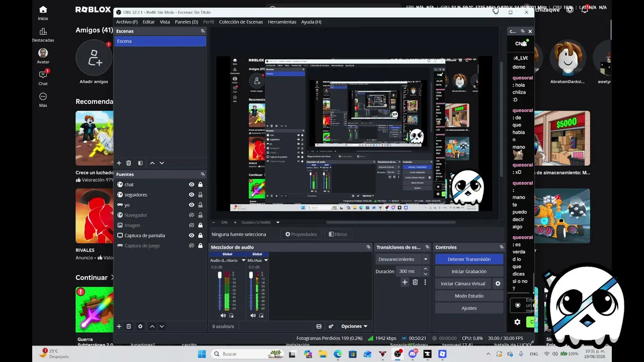644x362 pixels.
Task: Click Detener Transmisión button
Action: click(x=469, y=259)
